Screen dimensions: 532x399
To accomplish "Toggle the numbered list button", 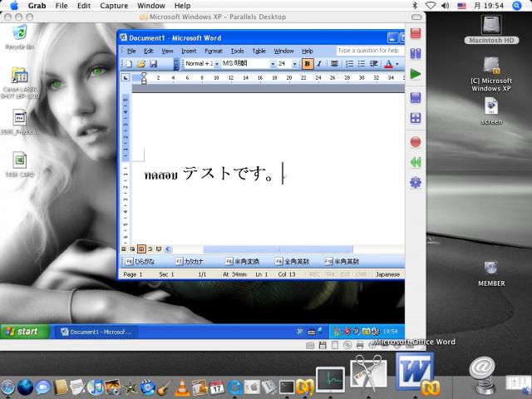I will 349,64.
